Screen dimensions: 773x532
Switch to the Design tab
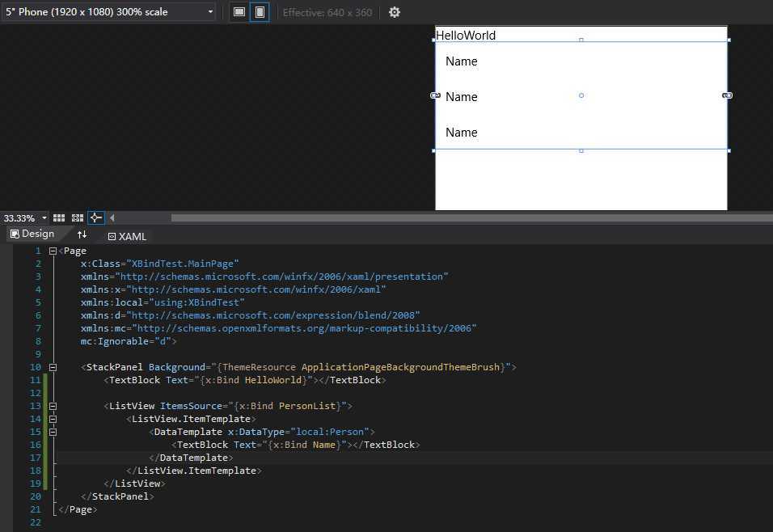click(x=32, y=234)
